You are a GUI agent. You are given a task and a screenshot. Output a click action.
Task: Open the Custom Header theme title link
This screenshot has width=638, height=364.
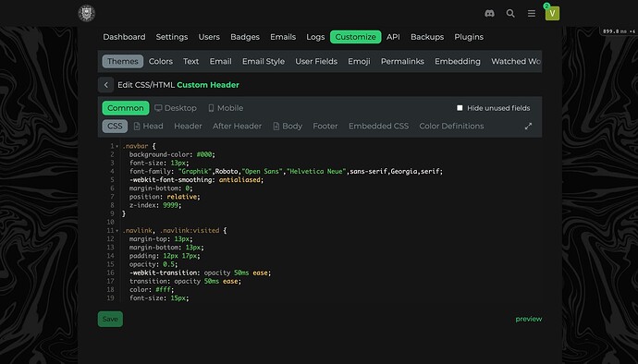[208, 85]
